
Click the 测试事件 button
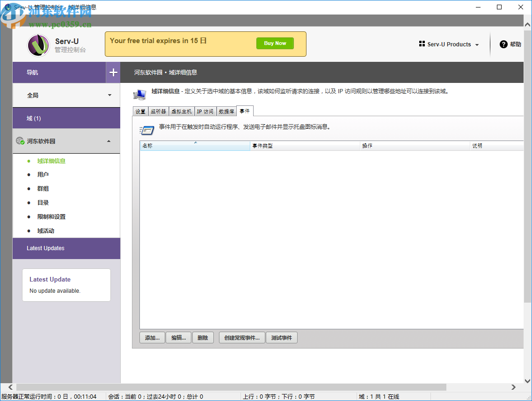282,338
